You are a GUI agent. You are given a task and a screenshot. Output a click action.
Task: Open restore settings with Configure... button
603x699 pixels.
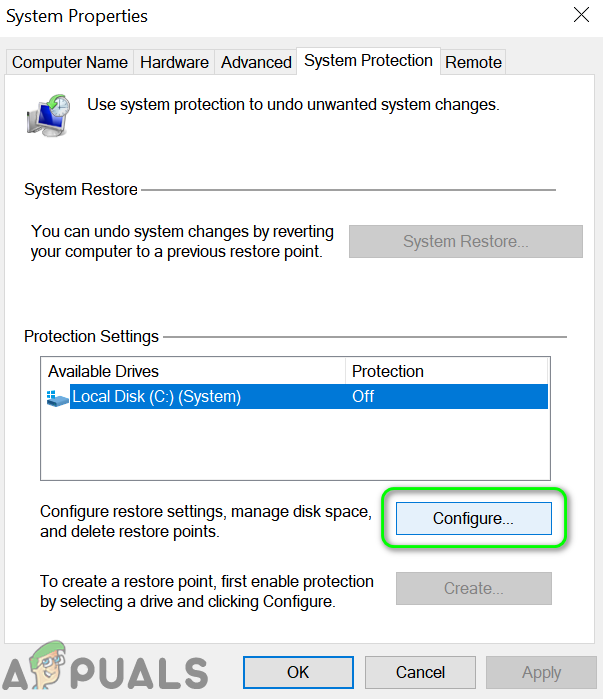point(473,518)
